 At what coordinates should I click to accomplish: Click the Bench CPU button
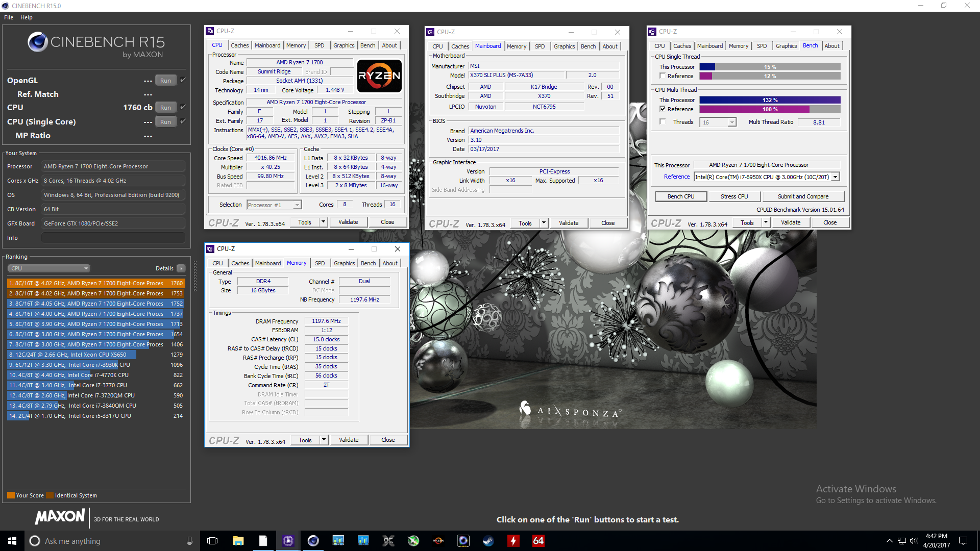[x=681, y=196]
